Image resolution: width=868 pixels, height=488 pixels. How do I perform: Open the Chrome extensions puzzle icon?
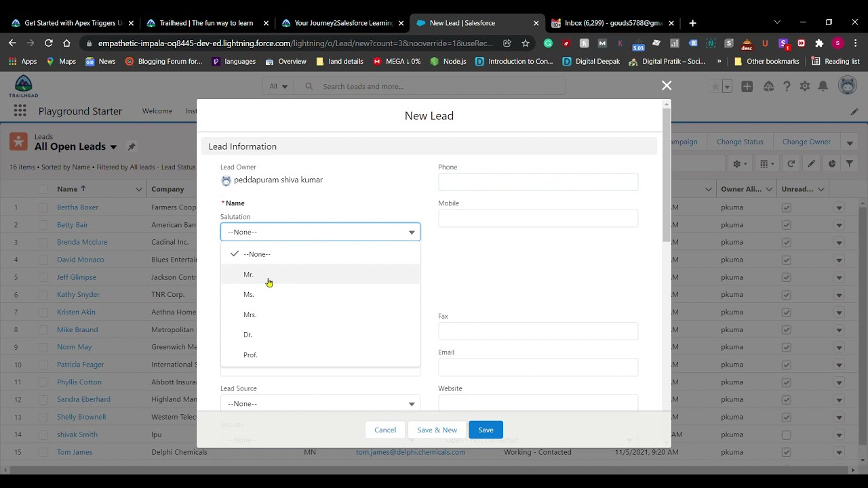819,43
